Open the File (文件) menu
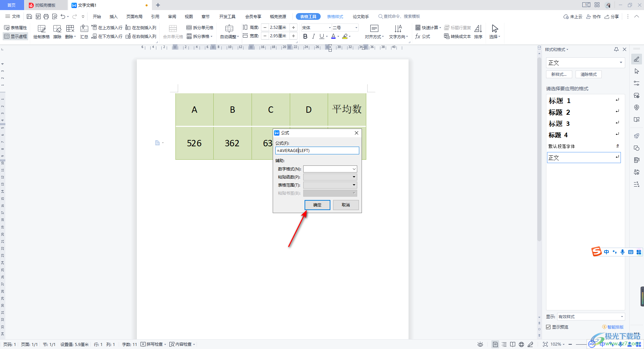The height and width of the screenshot is (349, 644). point(13,16)
